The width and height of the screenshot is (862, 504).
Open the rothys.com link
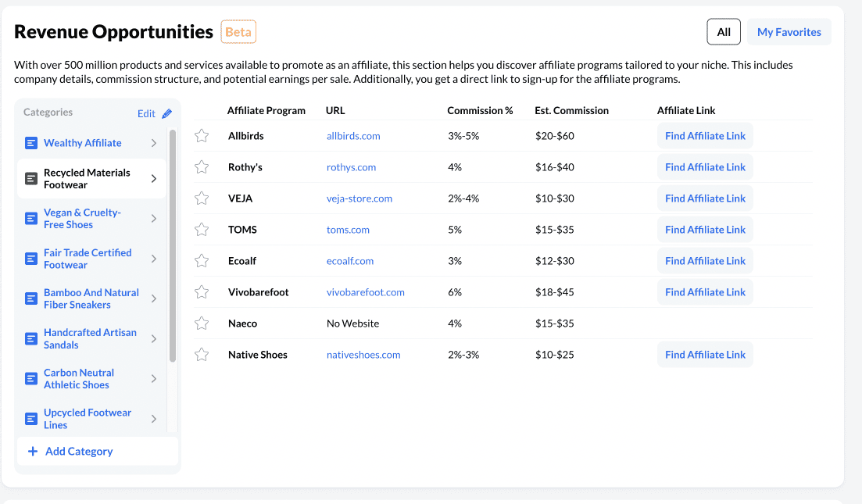tap(352, 167)
